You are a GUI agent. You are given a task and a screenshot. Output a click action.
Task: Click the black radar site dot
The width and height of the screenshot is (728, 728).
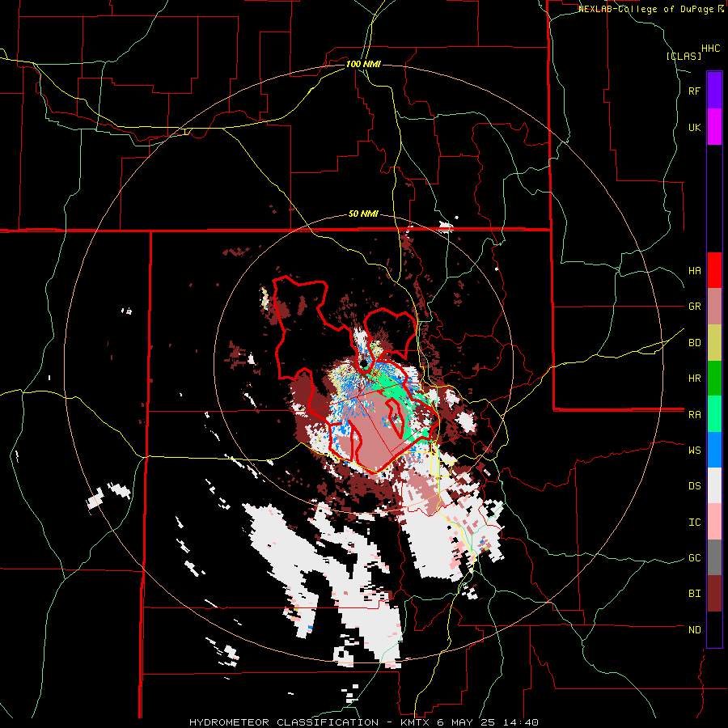pyautogui.click(x=364, y=363)
